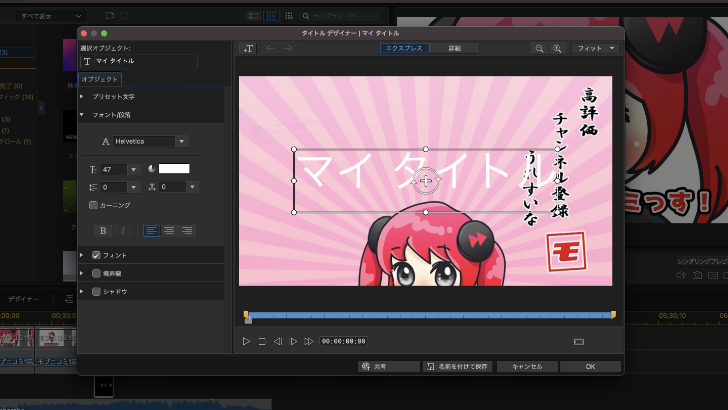Click the キャンセル button

527,366
